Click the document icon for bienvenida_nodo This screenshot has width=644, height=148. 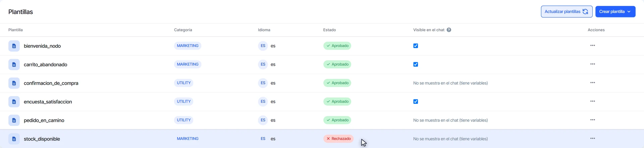[14, 46]
